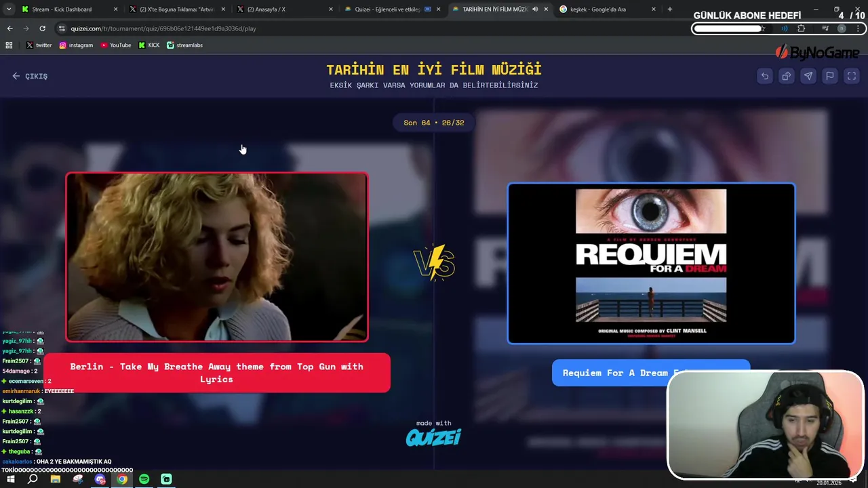Click the blue sound wave extension icon
This screenshot has height=488, width=868.
pos(785,28)
